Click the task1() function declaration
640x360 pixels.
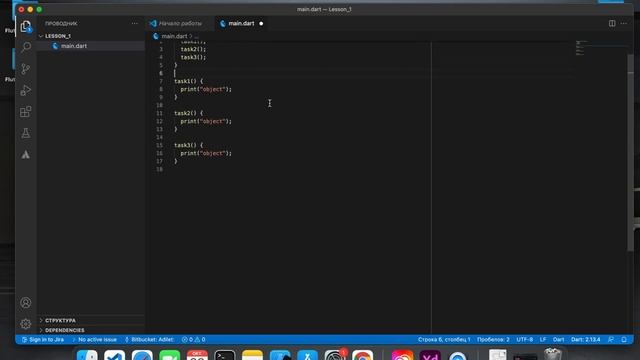tap(188, 81)
